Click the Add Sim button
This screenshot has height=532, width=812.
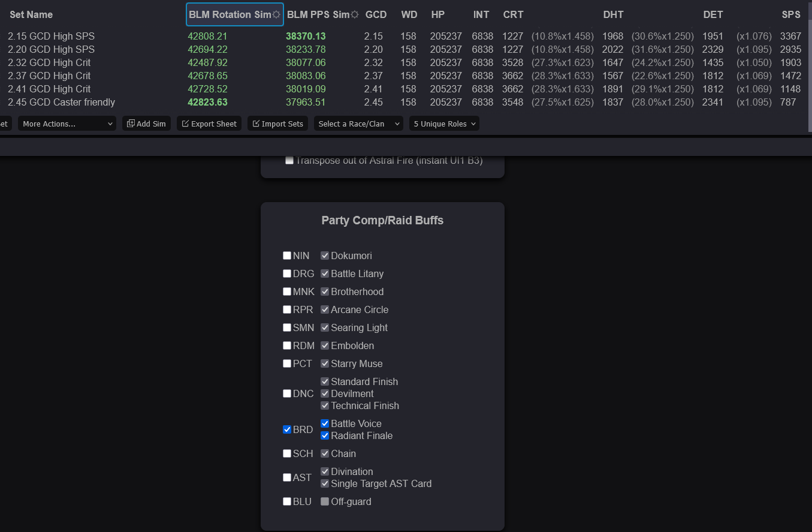(x=146, y=124)
